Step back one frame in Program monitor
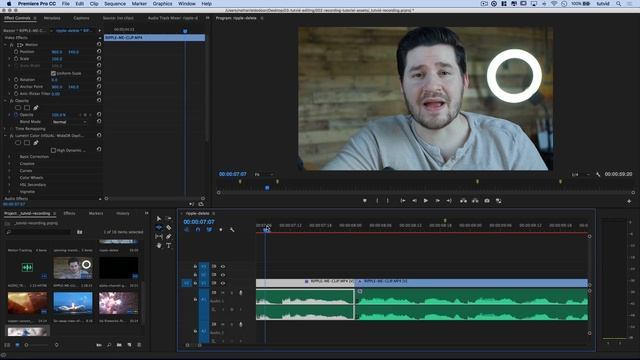The height and width of the screenshot is (360, 640). (x=414, y=201)
